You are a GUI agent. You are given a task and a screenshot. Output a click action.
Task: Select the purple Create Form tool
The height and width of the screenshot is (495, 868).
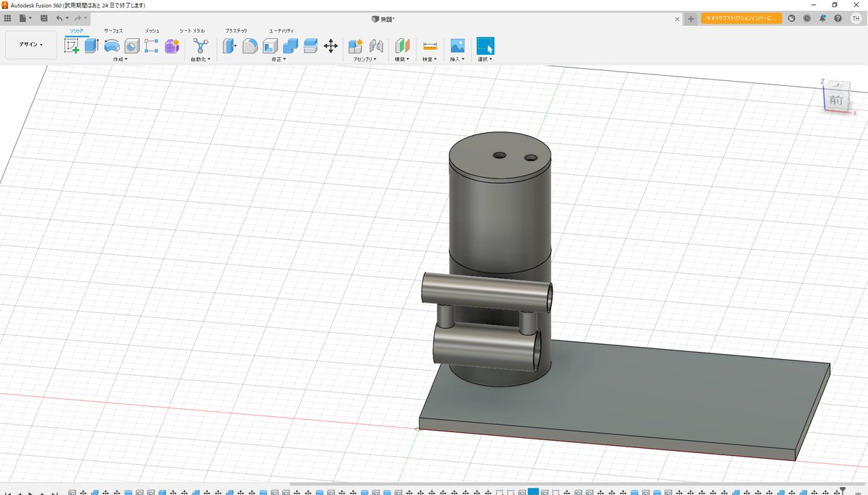tap(171, 46)
